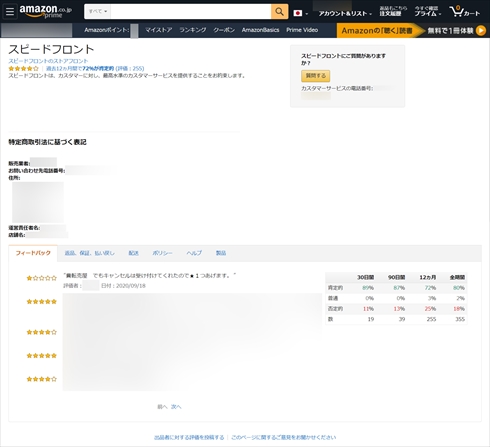
Task: Open AmazonBasics in navigation bar
Action: pyautogui.click(x=261, y=30)
